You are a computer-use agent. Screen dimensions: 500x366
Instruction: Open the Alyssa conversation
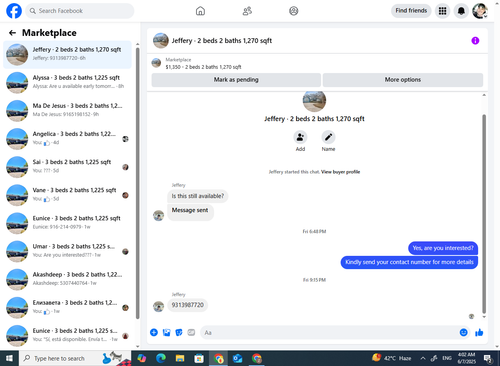pyautogui.click(x=67, y=83)
